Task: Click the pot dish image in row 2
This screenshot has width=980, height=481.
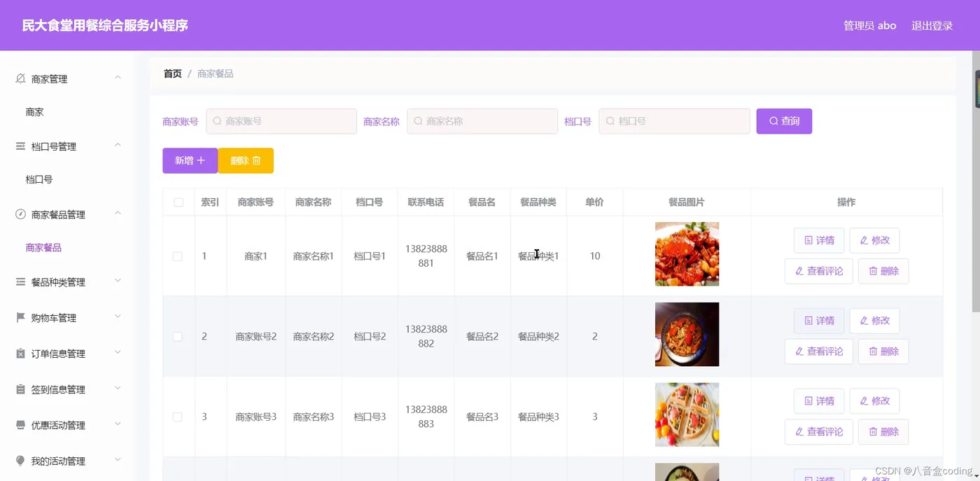Action: (687, 334)
